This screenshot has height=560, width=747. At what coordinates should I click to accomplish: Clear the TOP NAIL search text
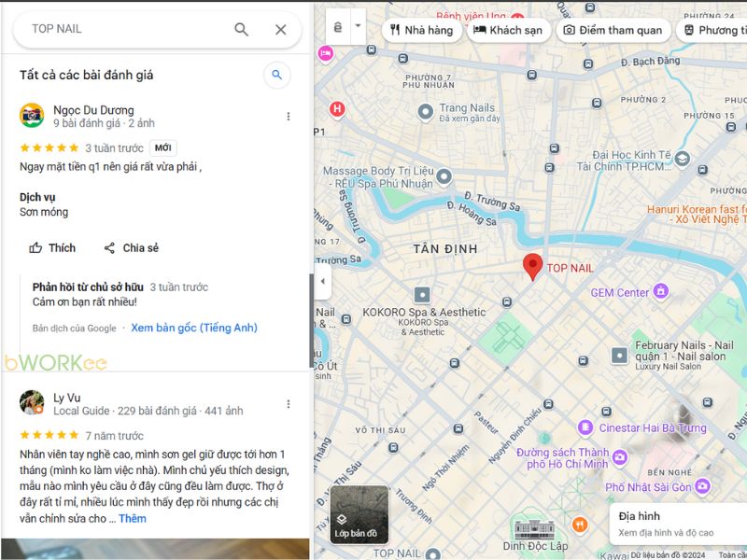281,30
